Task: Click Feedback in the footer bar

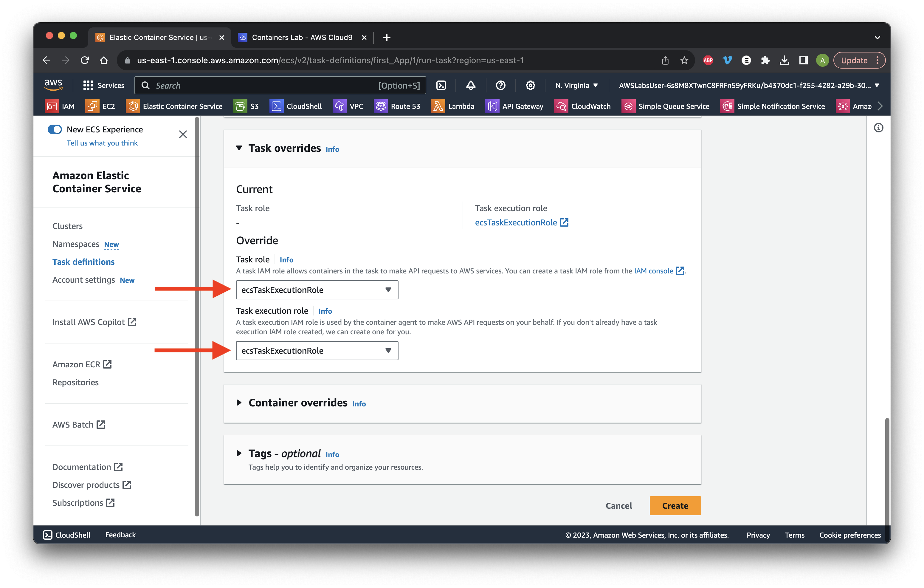Action: [x=120, y=535]
